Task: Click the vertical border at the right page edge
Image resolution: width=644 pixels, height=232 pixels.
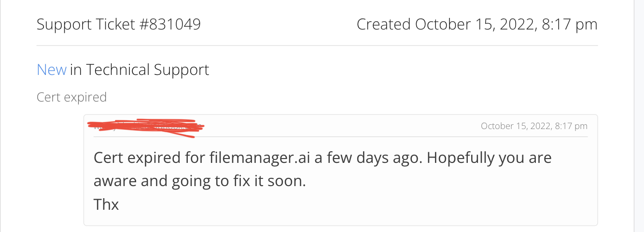Action: pos(633,116)
